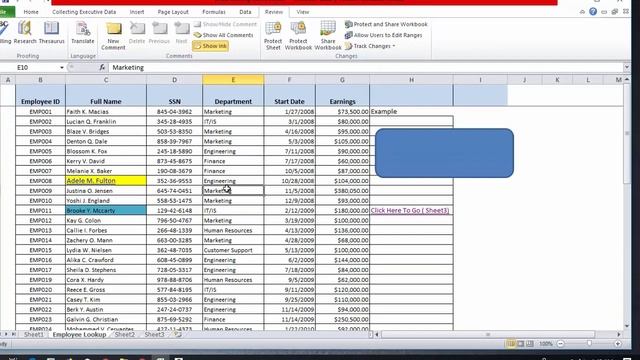Minimize the ribbon using the caret icon

582,12
